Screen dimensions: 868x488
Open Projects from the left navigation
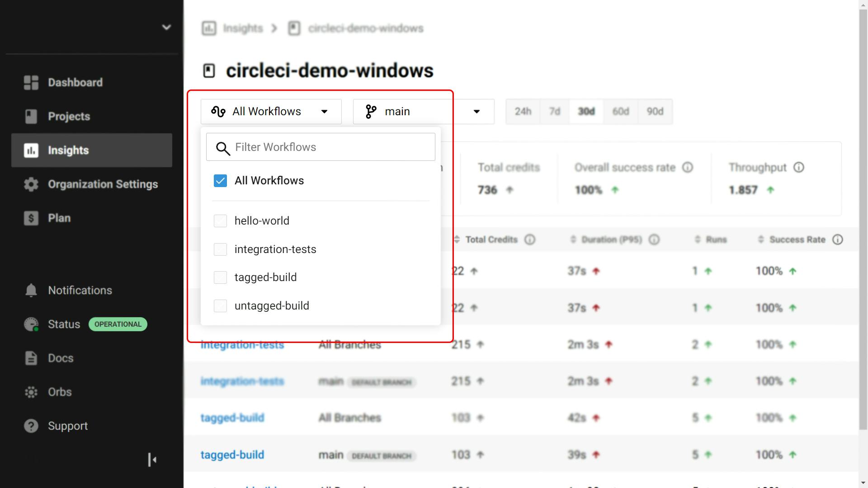(68, 116)
